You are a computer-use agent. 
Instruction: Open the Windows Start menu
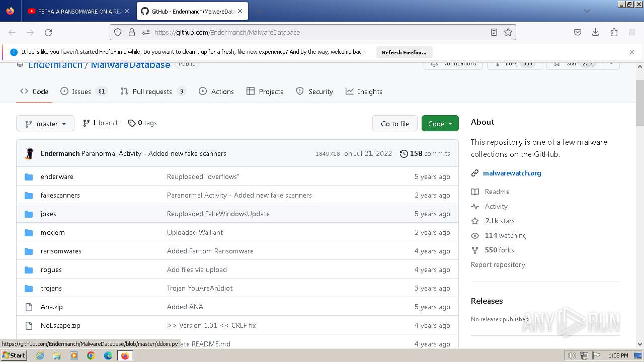coord(14,355)
